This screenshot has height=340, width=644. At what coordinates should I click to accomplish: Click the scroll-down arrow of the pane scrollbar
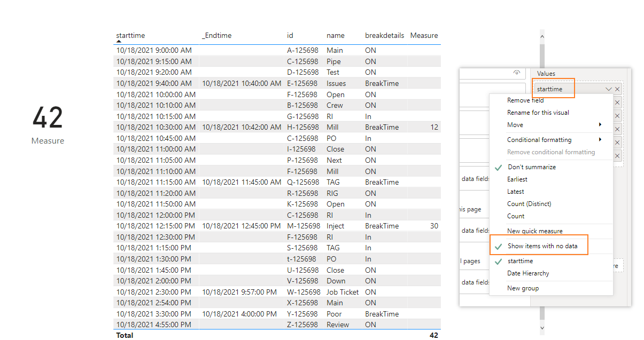tap(542, 328)
